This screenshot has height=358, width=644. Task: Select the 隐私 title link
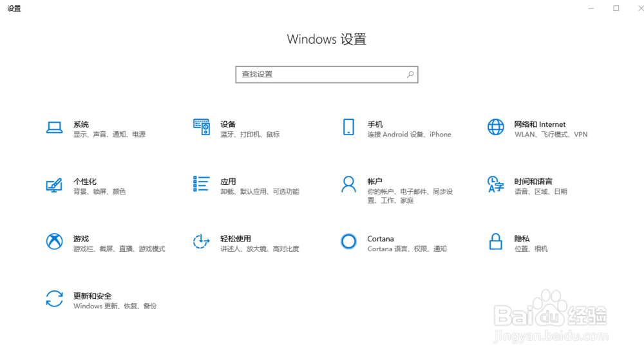[522, 239]
